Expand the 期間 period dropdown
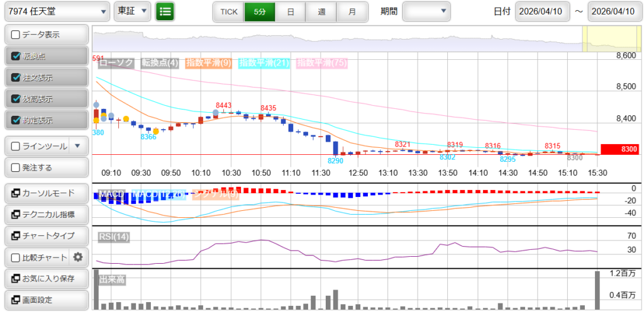Screen dimensions: 644x316 [426, 11]
